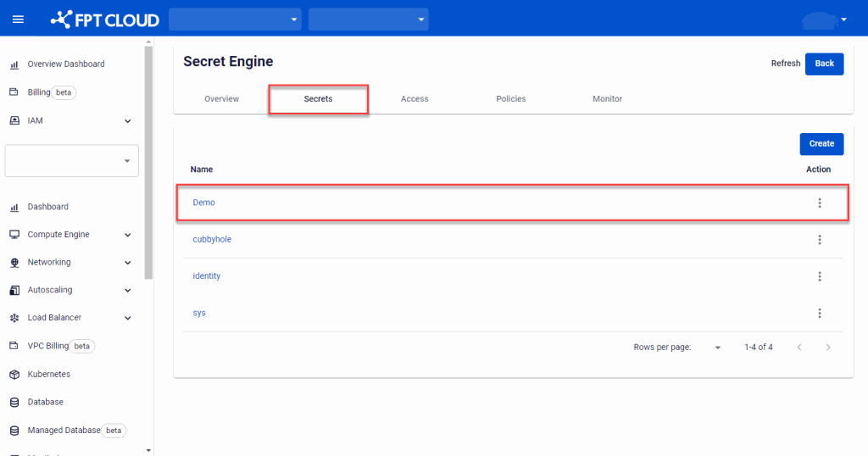Open the identity secret engine link
This screenshot has height=456, width=868.
207,275
